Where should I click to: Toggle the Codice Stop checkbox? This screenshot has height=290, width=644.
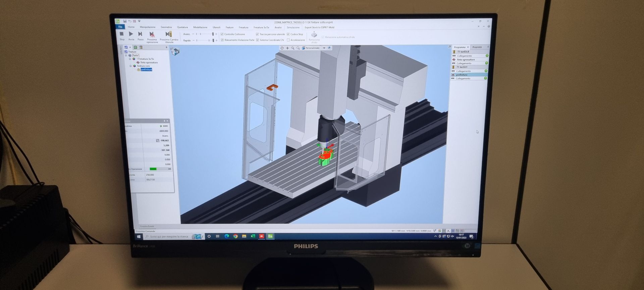288,34
